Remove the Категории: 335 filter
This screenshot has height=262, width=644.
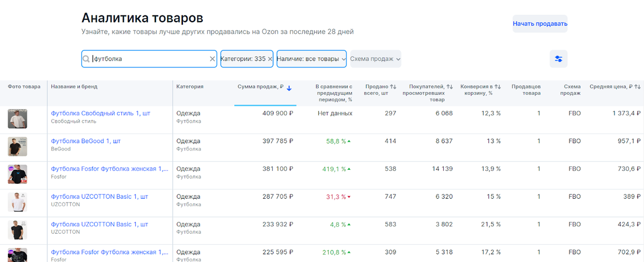pos(270,59)
